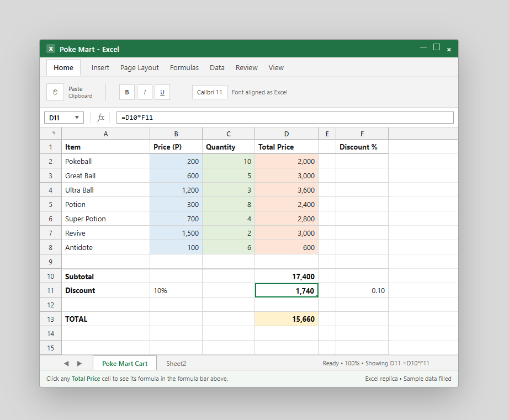The width and height of the screenshot is (509, 420).
Task: Click the formula bar showing =D10*F11
Action: pos(285,118)
